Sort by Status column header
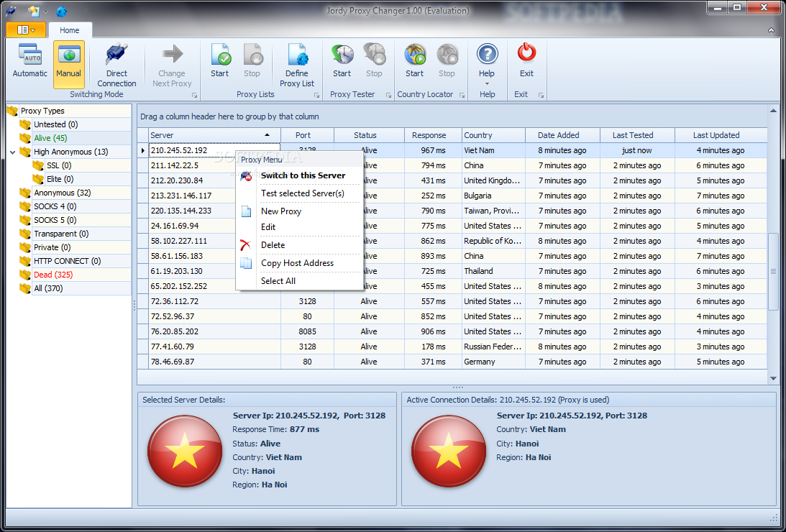Image resolution: width=786 pixels, height=532 pixels. tap(369, 135)
